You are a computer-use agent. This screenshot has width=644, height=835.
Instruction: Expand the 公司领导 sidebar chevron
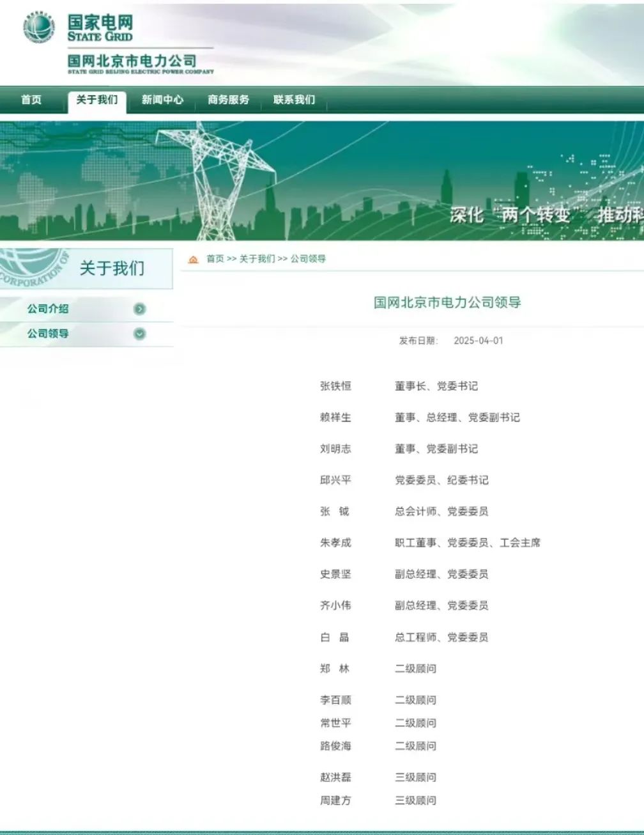pos(139,334)
